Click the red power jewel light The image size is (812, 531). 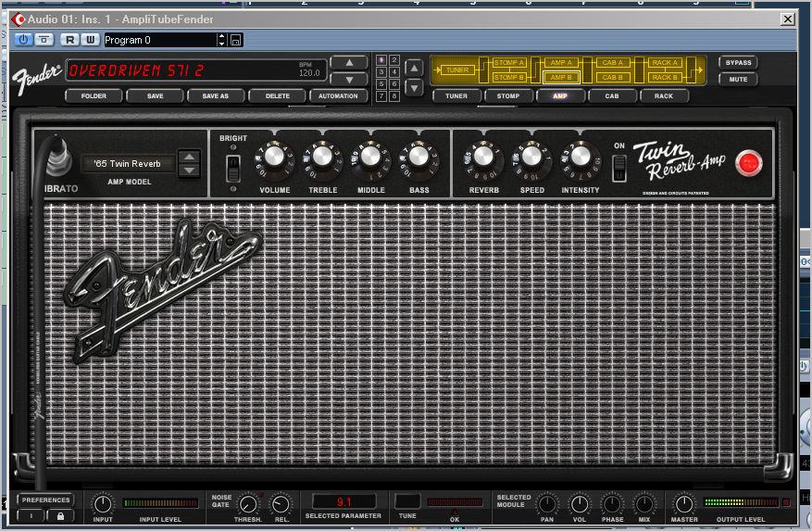point(748,163)
